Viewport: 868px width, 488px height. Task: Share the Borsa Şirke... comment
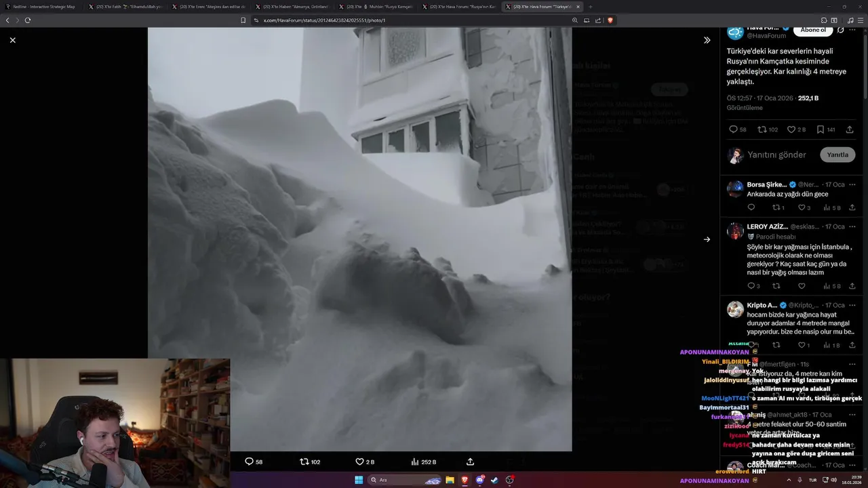coord(852,207)
